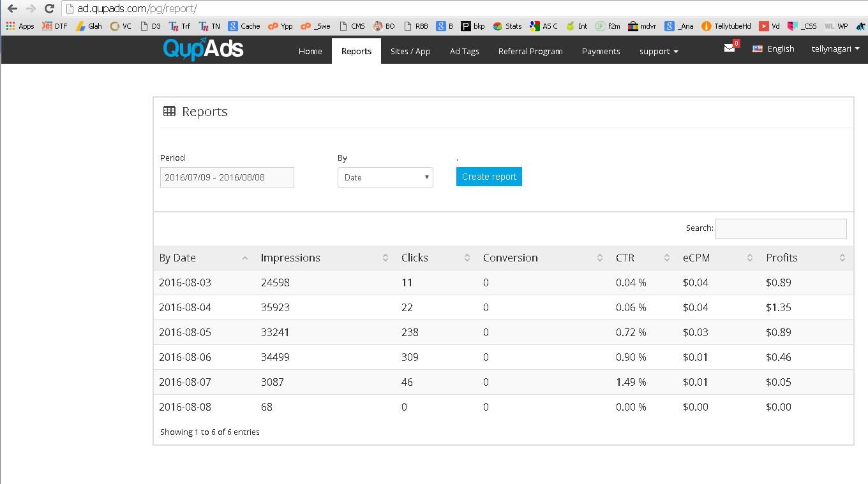The image size is (868, 484).
Task: Expand the tellynagari account menu
Action: pos(835,49)
